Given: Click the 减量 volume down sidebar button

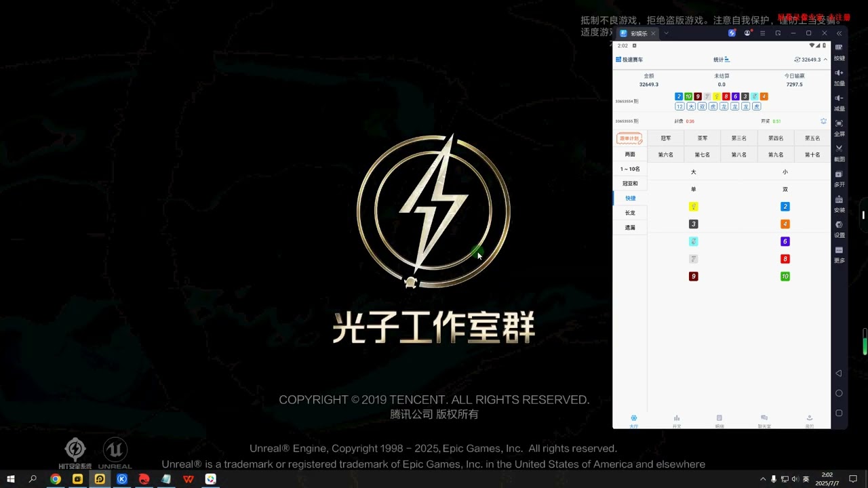Looking at the screenshot, I should (x=839, y=102).
